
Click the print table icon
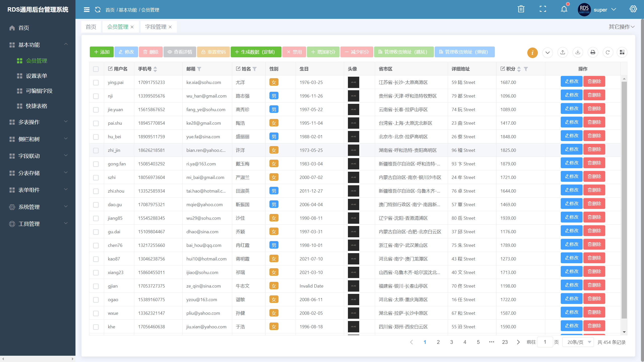pos(593,52)
